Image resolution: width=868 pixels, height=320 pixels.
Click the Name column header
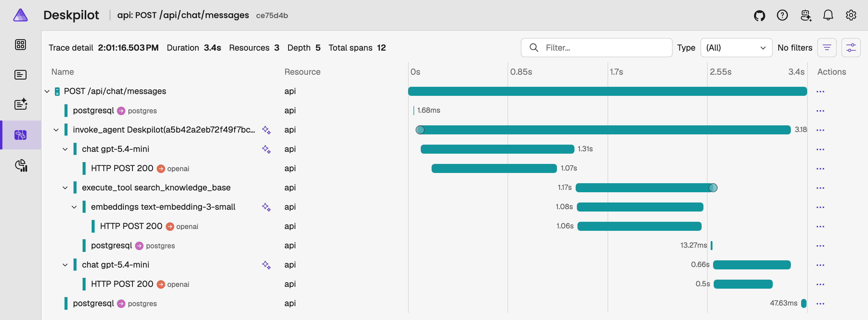pyautogui.click(x=63, y=72)
